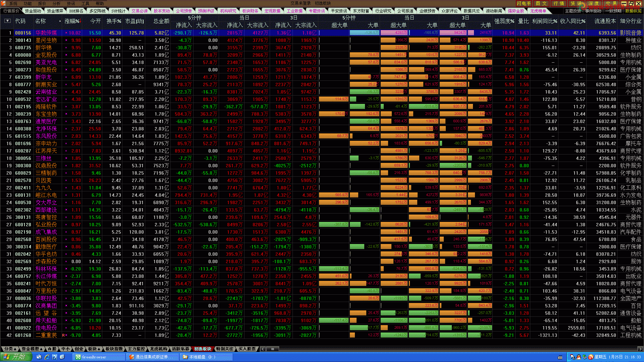Open the 功能 menu
Viewport: 644px width, 362px height.
point(28,3)
